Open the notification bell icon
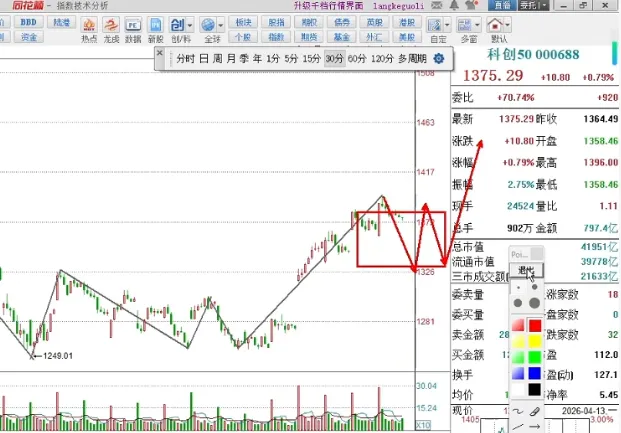The image size is (621, 433). [454, 5]
